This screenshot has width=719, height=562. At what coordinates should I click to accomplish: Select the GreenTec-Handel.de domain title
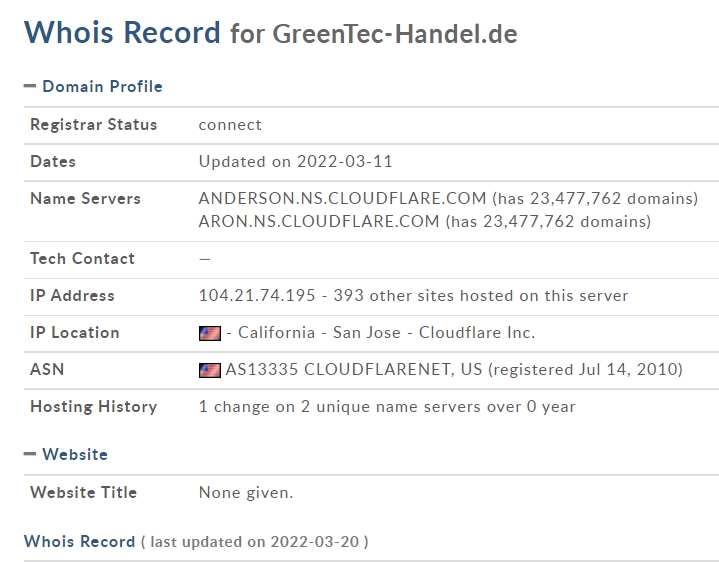395,34
